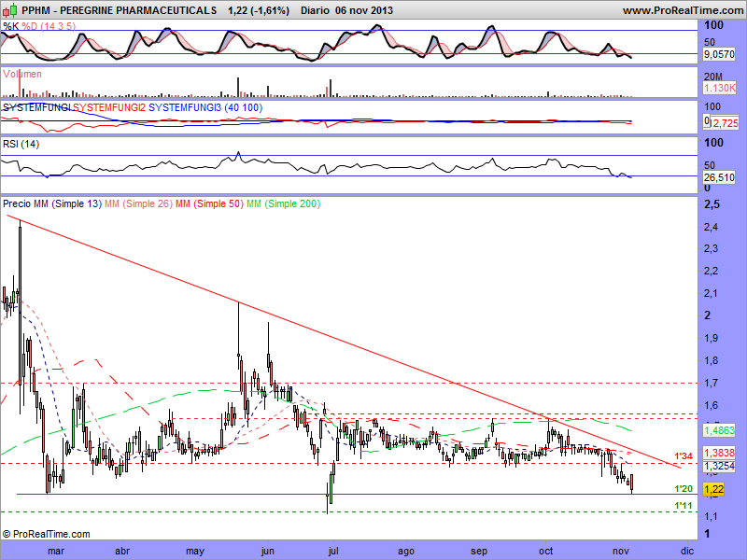Select the blue SYSTEMFUNGI3 (40 100) label

point(205,107)
